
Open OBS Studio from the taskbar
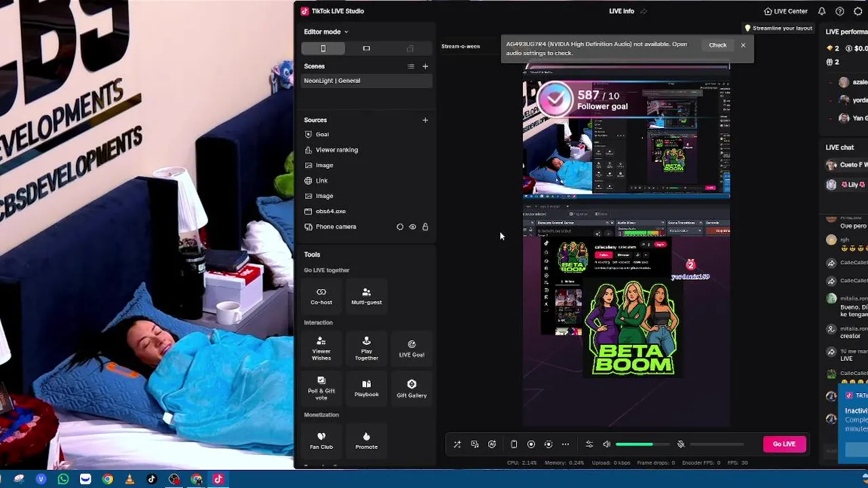pyautogui.click(x=174, y=479)
